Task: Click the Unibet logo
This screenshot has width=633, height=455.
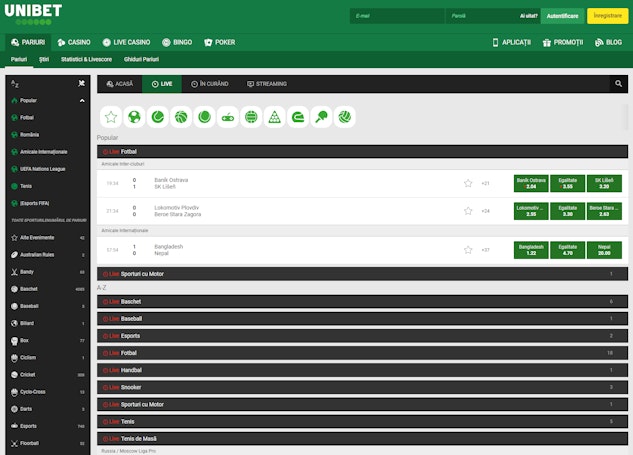Action: [33, 14]
